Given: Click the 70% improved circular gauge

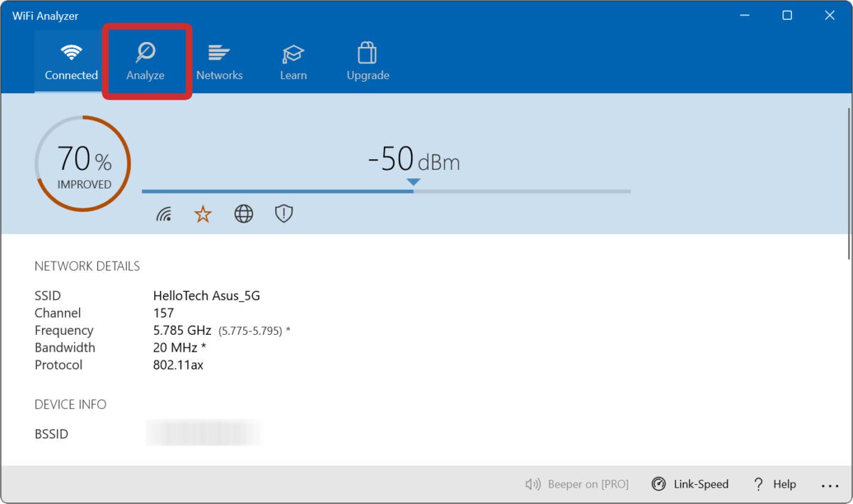Looking at the screenshot, I should 83,164.
